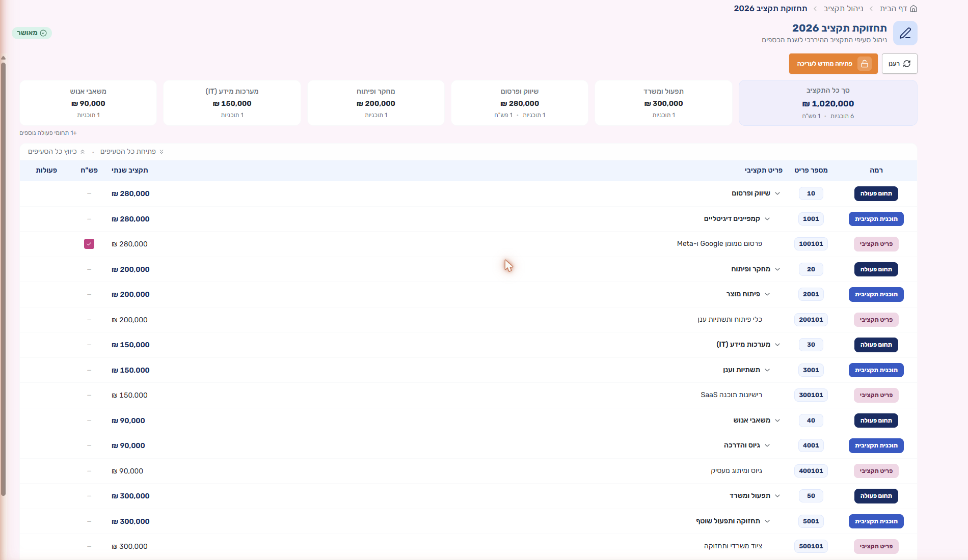Collapse the משאבי אנוש table row chevron
Image resolution: width=968 pixels, height=560 pixels.
click(x=777, y=421)
